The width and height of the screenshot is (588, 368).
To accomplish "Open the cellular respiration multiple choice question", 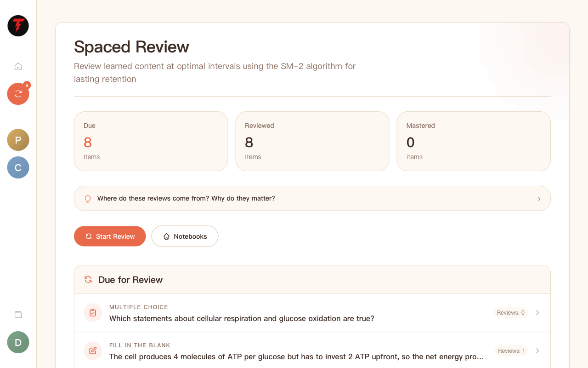I will click(x=312, y=313).
